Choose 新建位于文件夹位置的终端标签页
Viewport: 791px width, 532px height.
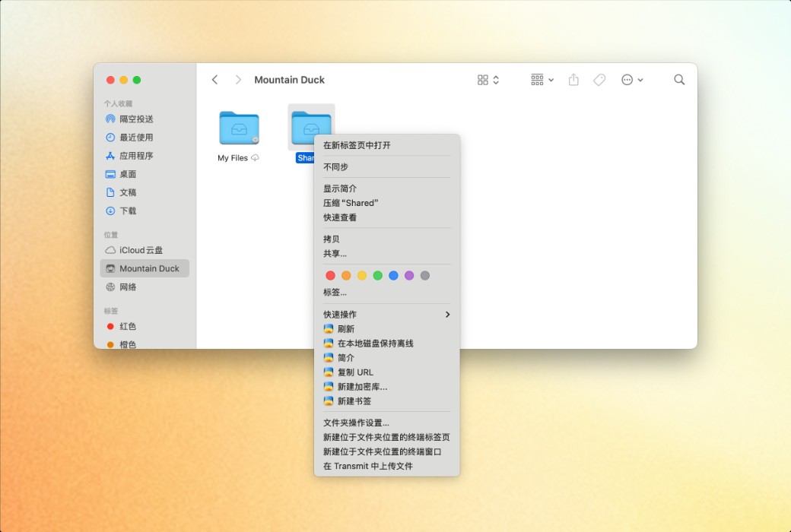[387, 437]
